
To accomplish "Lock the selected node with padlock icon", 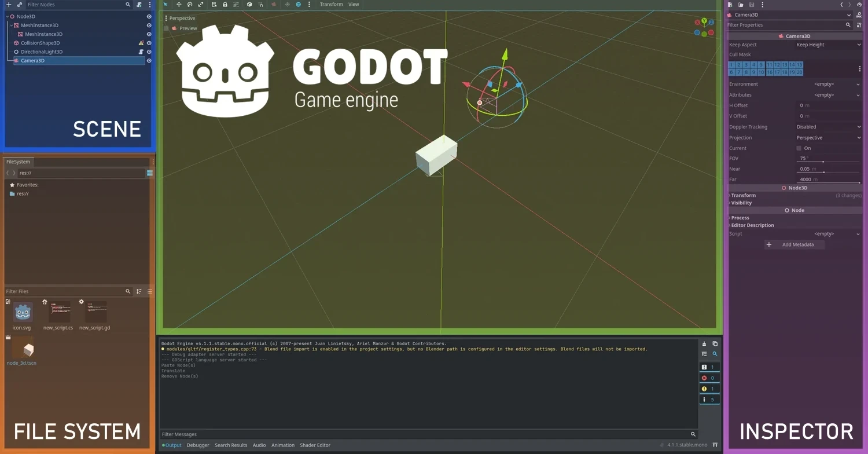I will pyautogui.click(x=225, y=5).
